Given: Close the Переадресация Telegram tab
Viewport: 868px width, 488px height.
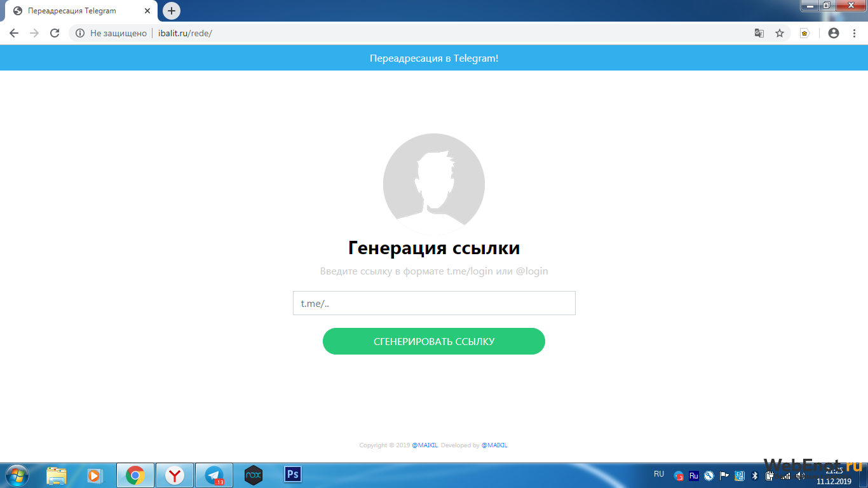Looking at the screenshot, I should point(147,11).
